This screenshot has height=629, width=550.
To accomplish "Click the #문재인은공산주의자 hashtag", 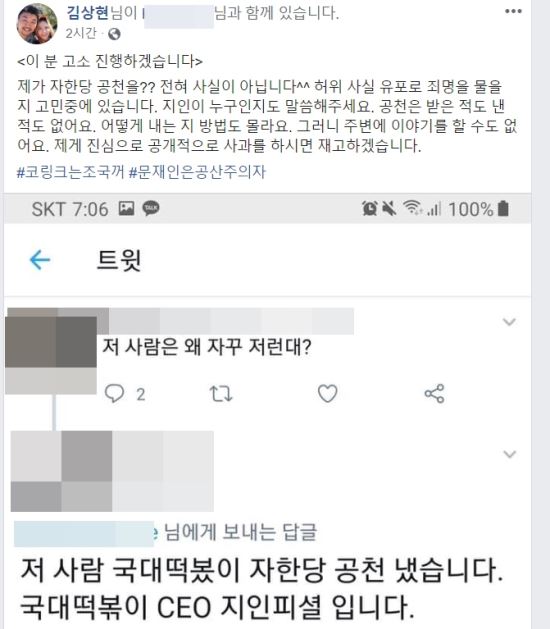I will (197, 172).
